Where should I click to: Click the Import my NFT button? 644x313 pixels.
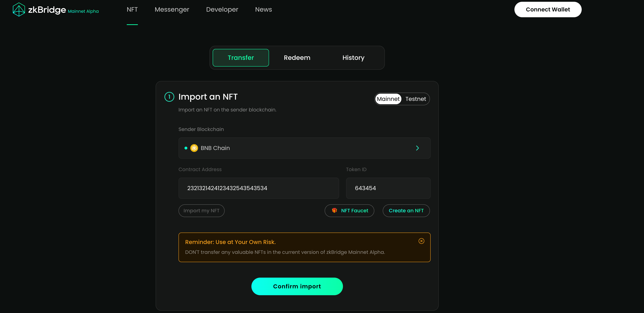201,211
